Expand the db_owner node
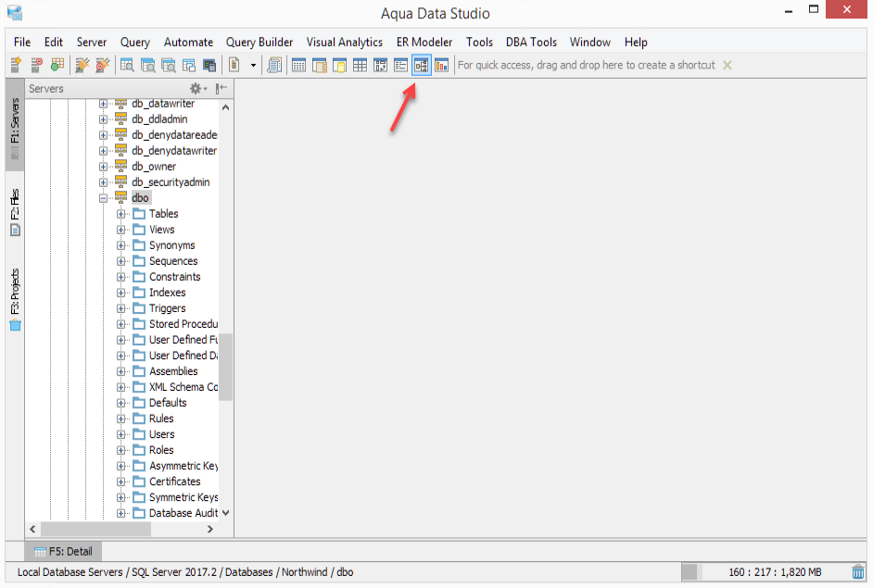 click(103, 167)
